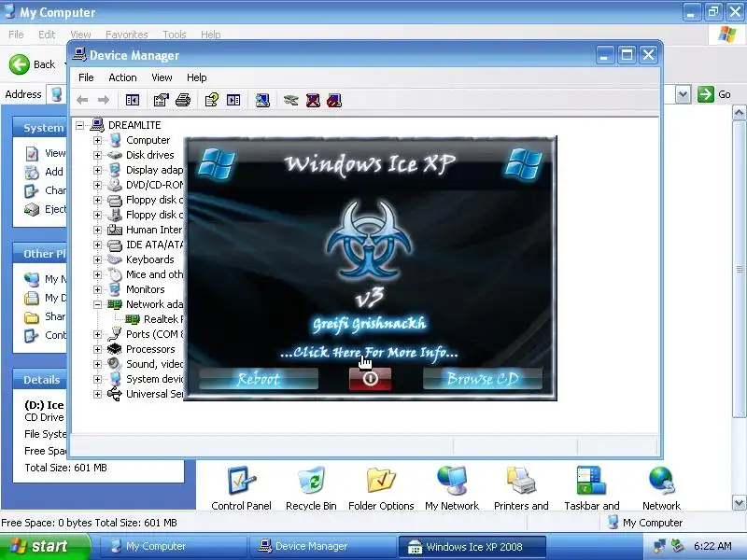
Task: Click the green Go arrow button
Action: 706,94
